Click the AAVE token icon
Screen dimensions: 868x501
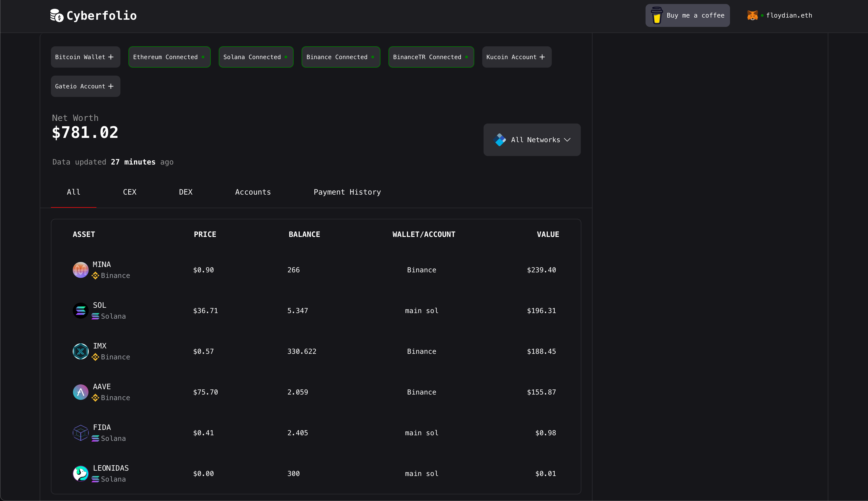click(80, 392)
